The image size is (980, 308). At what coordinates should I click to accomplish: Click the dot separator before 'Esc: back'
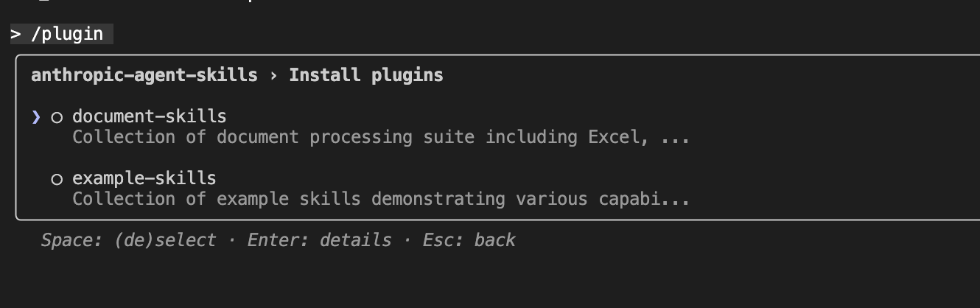[x=407, y=240]
